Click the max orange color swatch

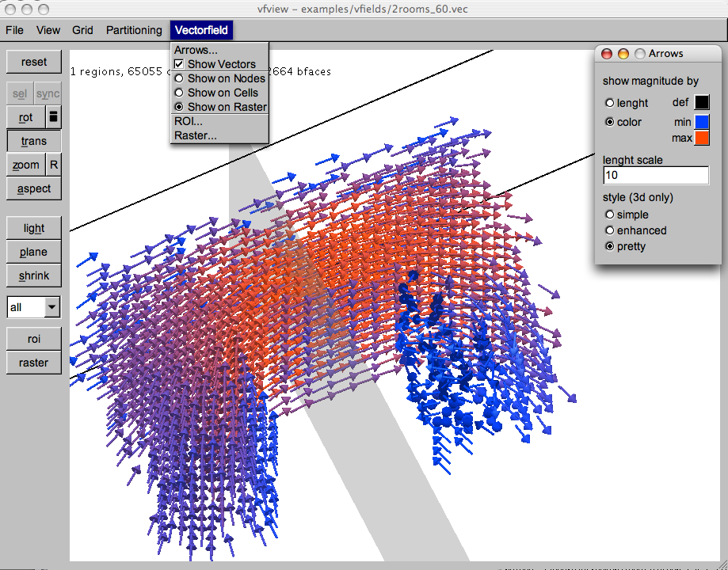702,139
